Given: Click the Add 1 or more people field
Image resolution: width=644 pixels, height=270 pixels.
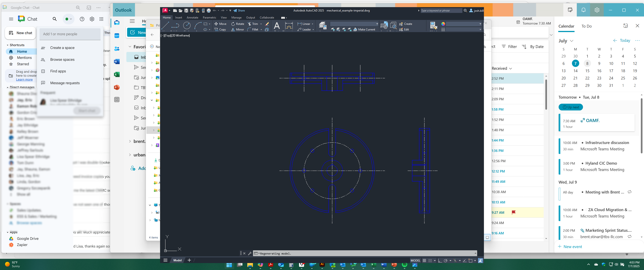Looking at the screenshot, I should click(70, 34).
